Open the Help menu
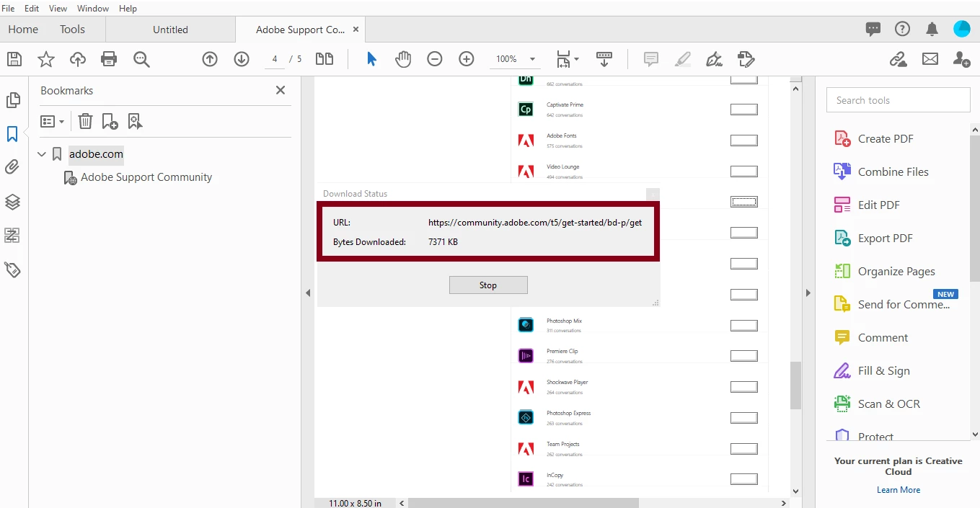 tap(128, 9)
